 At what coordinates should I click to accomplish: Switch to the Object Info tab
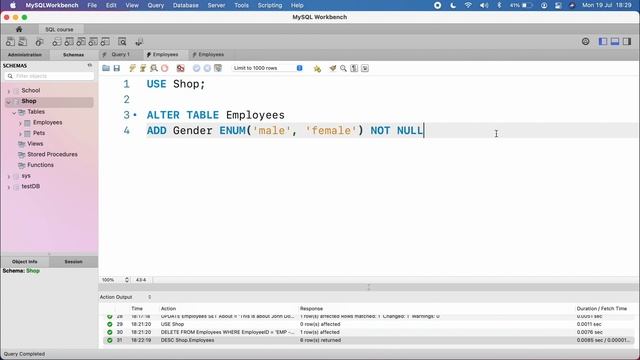point(24,262)
